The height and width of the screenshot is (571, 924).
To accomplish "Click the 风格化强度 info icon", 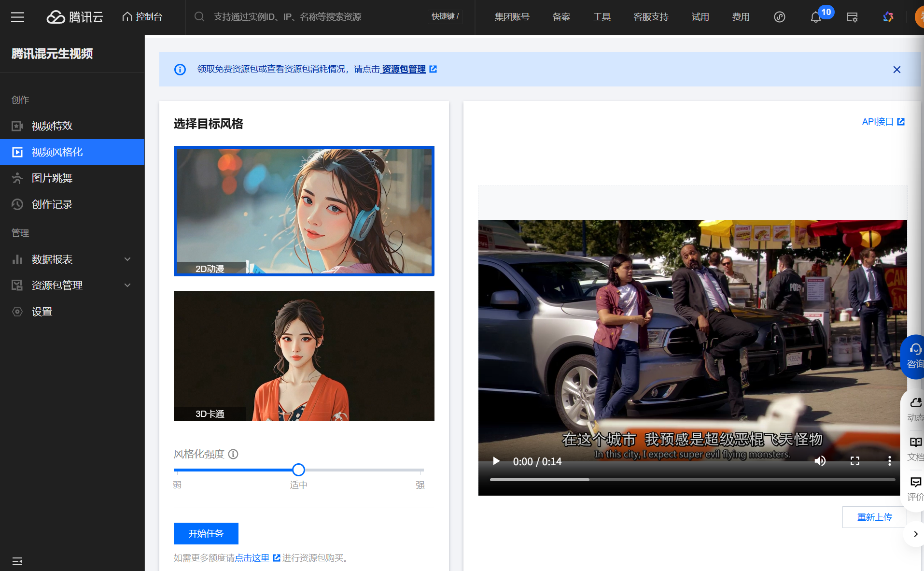I will (x=233, y=454).
